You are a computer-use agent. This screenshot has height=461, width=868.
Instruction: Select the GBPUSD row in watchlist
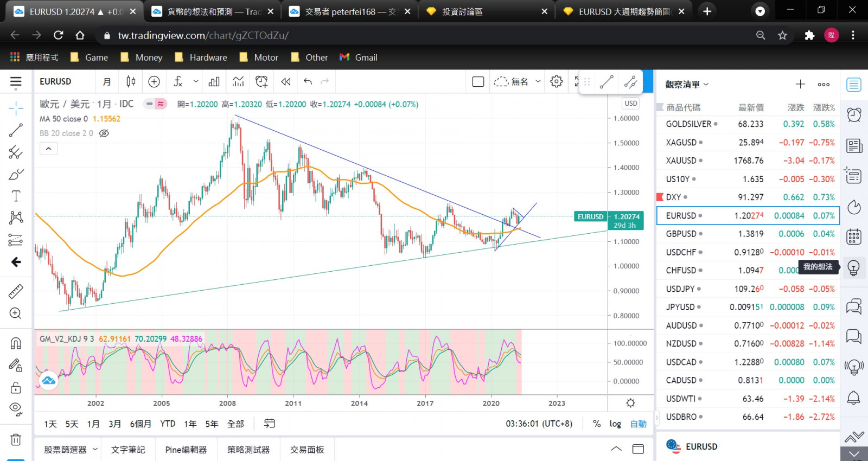748,234
